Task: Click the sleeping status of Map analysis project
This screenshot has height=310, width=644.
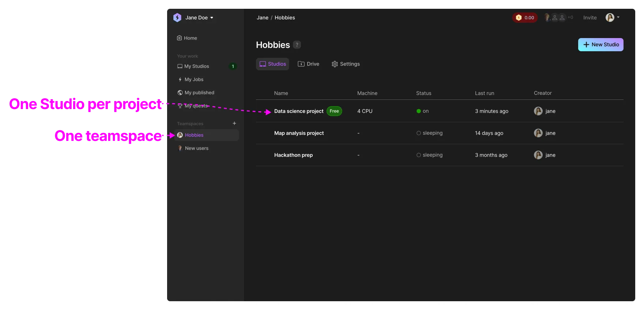Action: coord(429,133)
